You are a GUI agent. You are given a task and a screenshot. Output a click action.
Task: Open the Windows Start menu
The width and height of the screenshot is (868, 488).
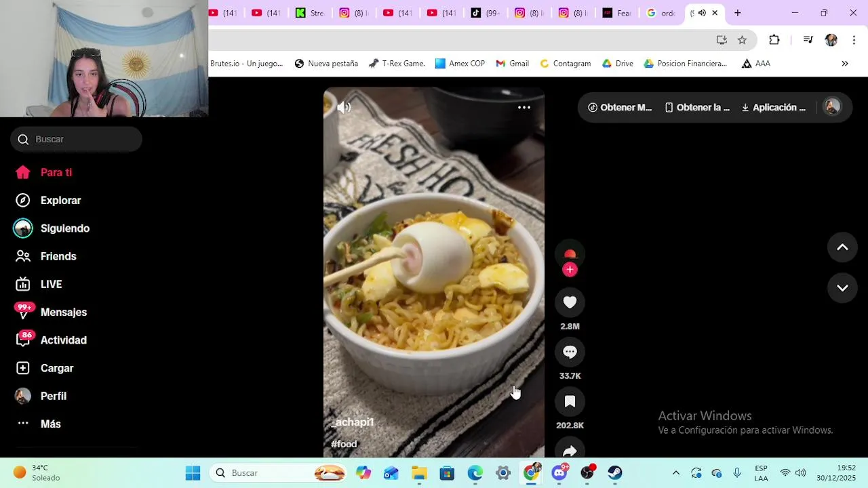pyautogui.click(x=193, y=473)
